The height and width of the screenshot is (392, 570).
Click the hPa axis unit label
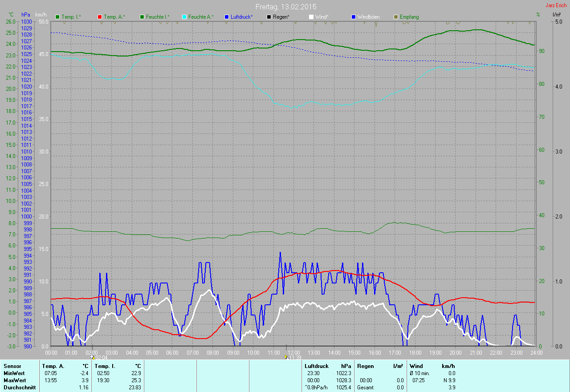(26, 15)
